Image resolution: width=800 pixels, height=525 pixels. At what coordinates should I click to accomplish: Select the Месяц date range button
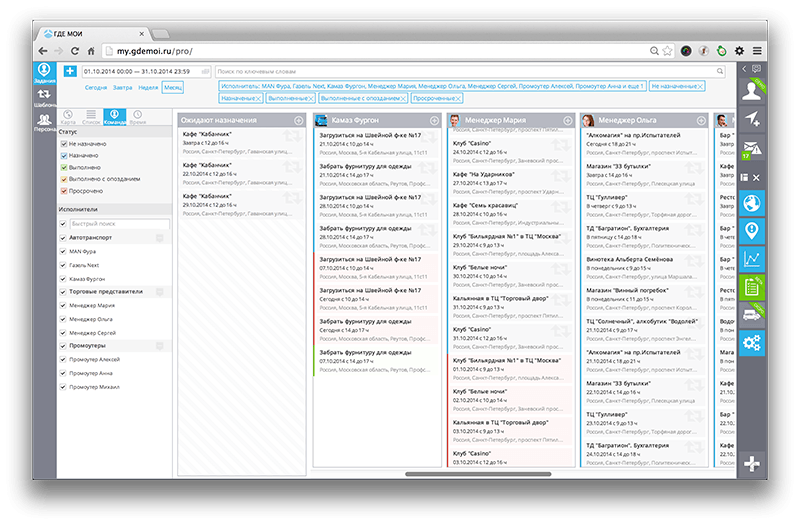point(172,87)
